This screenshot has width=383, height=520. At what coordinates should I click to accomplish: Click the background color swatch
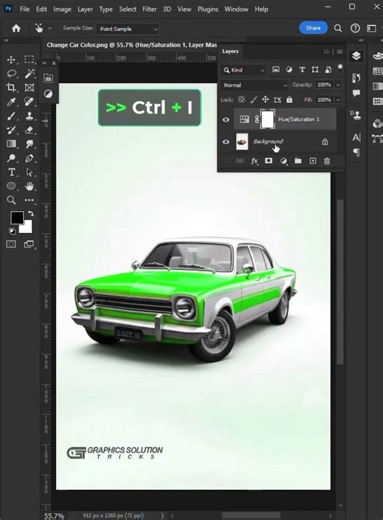[x=27, y=228]
